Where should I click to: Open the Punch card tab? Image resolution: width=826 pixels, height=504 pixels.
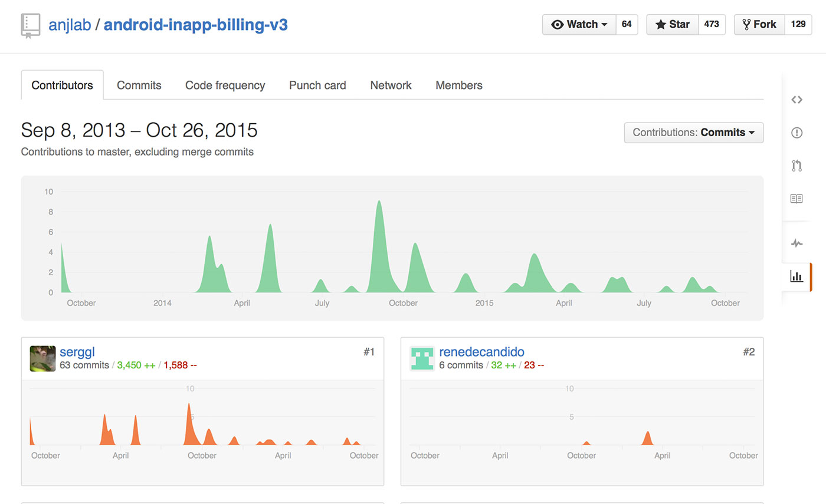click(317, 85)
